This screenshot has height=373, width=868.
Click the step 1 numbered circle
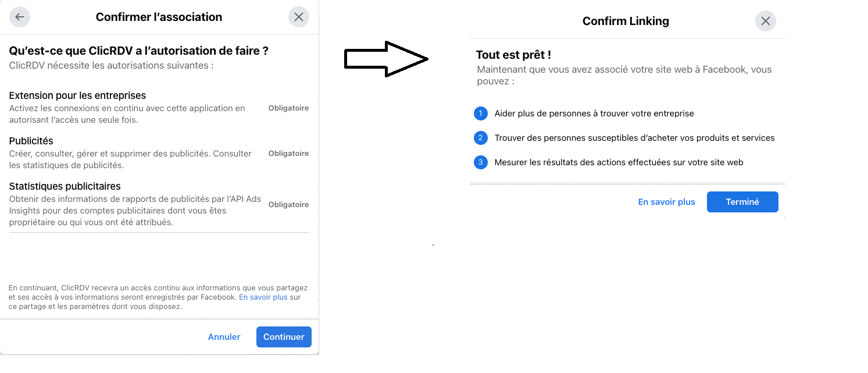(x=480, y=113)
